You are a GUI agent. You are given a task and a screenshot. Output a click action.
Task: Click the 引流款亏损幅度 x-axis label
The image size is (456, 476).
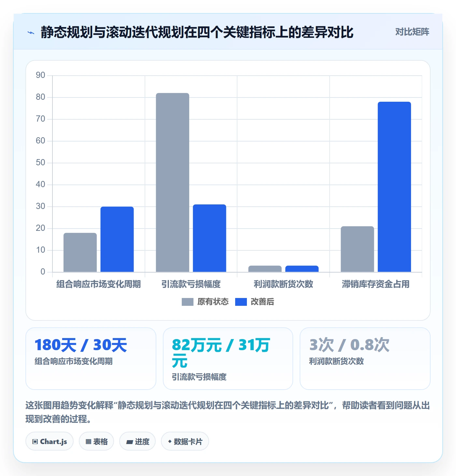point(191,284)
